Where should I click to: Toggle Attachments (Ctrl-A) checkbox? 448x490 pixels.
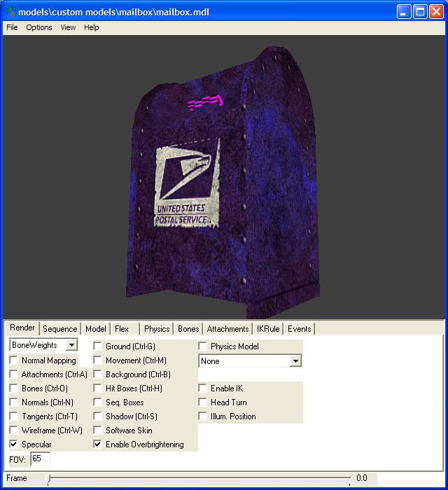click(x=13, y=374)
